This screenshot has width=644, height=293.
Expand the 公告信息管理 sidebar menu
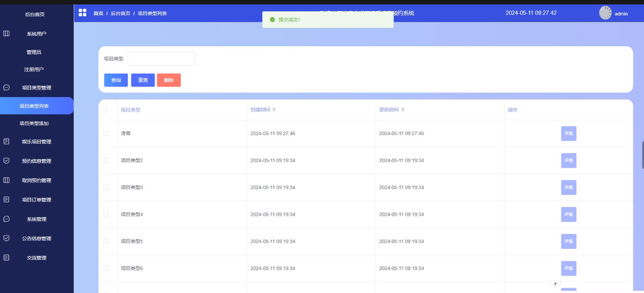tap(37, 238)
